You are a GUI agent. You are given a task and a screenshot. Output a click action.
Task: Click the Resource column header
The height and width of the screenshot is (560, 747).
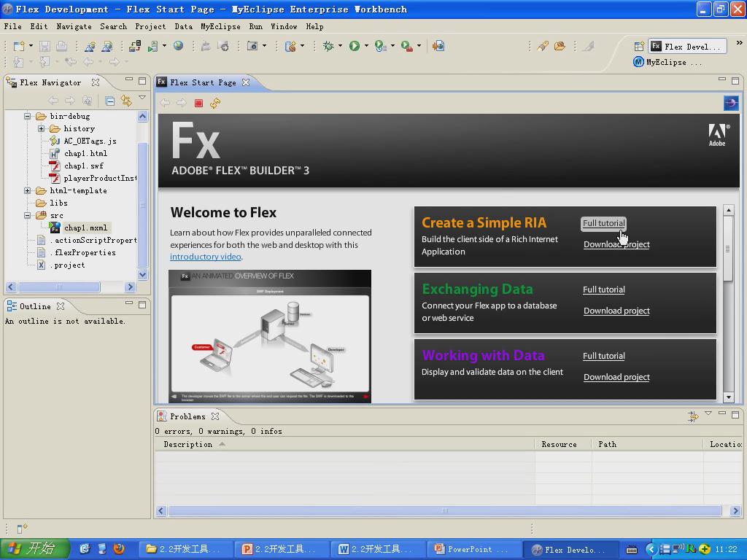[563, 444]
